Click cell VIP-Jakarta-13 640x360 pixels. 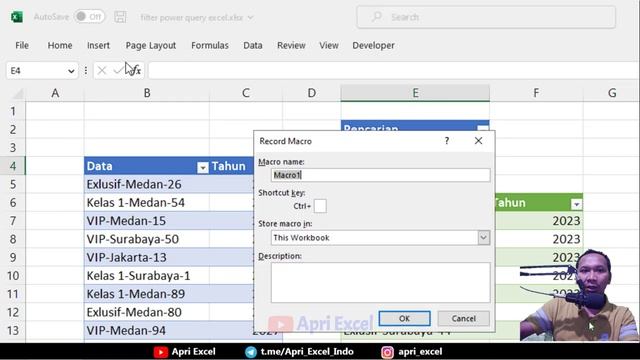click(147, 258)
